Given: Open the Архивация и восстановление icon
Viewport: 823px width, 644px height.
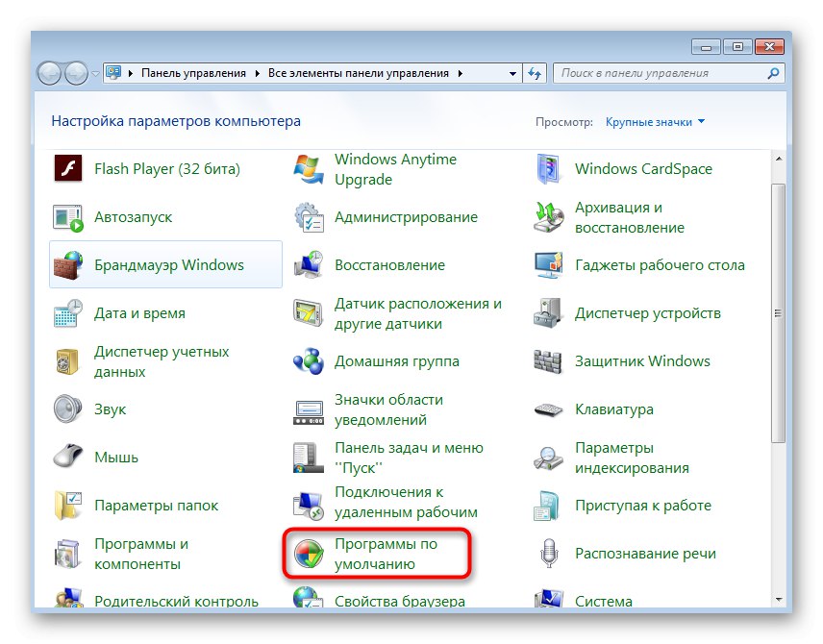Looking at the screenshot, I should pyautogui.click(x=549, y=217).
